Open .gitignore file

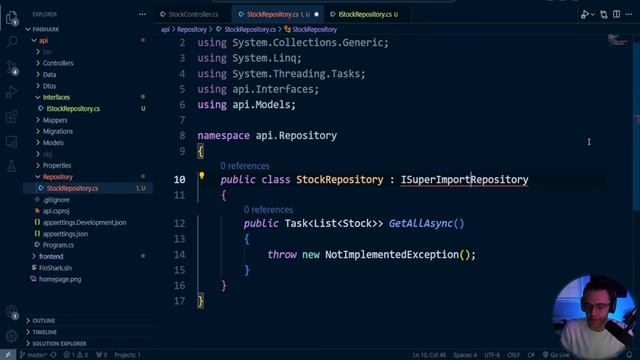click(x=56, y=200)
